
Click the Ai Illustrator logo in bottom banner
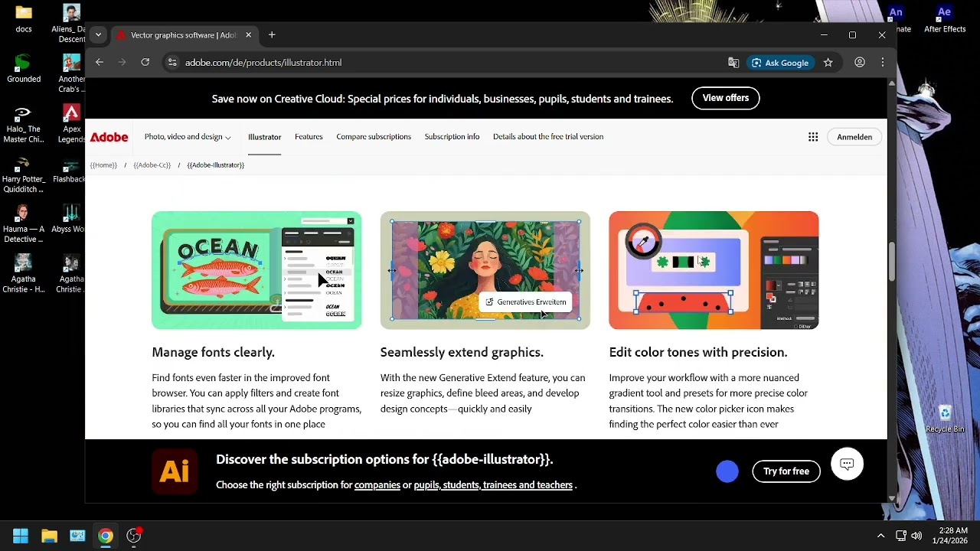[175, 471]
